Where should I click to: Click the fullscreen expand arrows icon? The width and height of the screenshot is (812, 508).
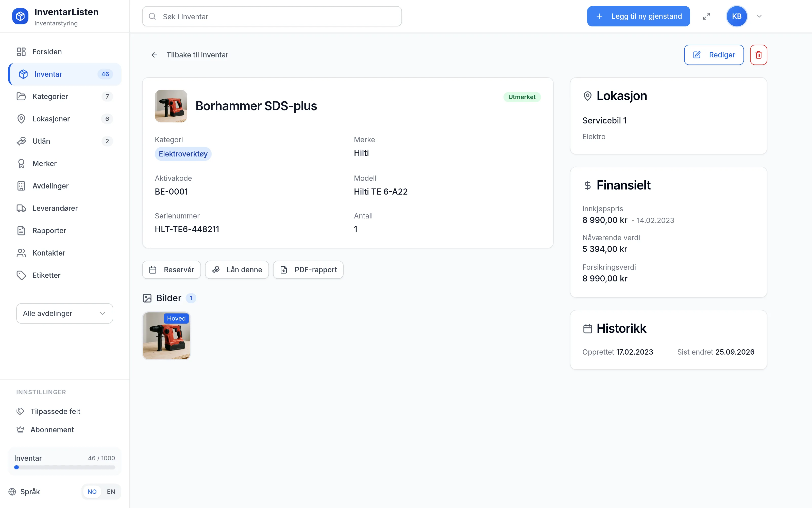[706, 16]
